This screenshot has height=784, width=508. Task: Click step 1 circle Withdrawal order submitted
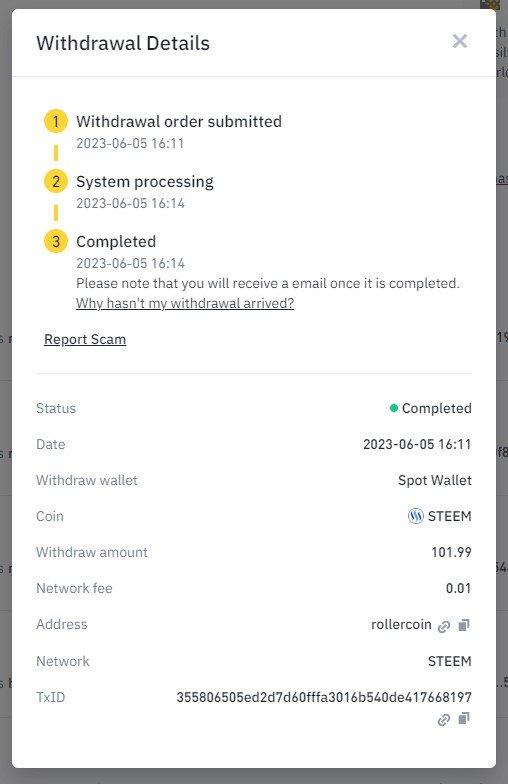click(x=56, y=122)
